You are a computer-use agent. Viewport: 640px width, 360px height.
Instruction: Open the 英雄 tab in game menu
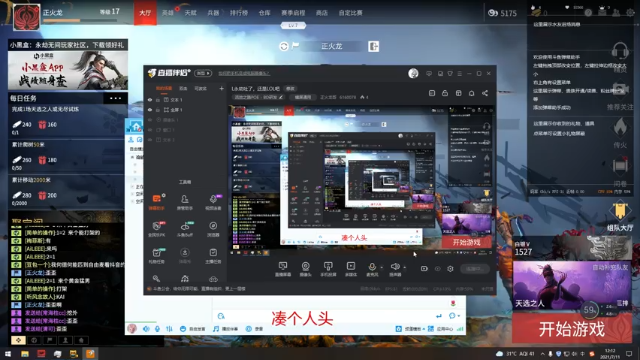168,13
